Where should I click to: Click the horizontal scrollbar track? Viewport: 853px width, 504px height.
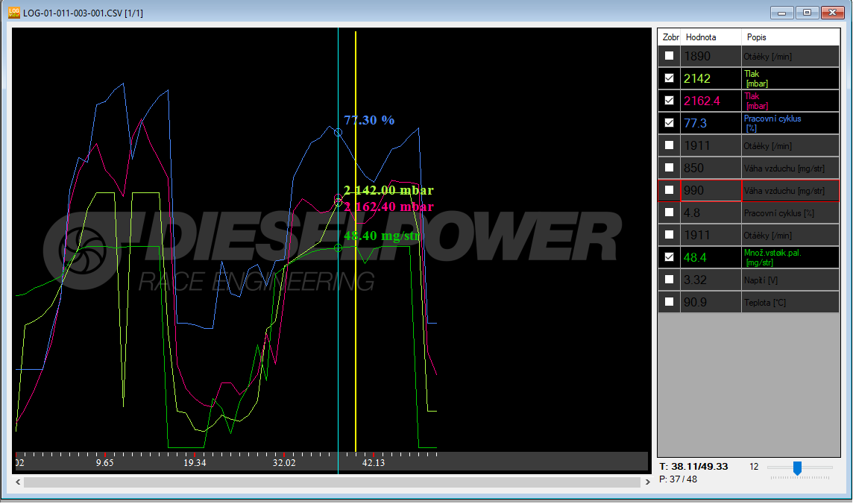click(x=332, y=482)
